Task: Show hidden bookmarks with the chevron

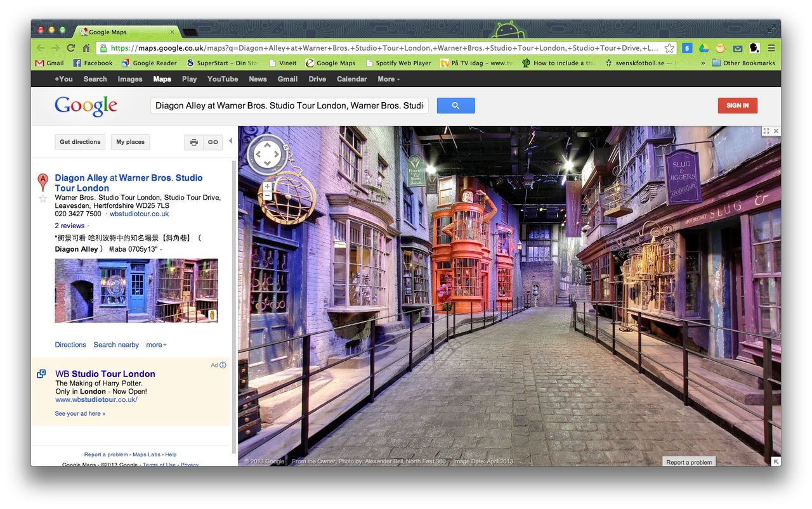Action: [703, 63]
